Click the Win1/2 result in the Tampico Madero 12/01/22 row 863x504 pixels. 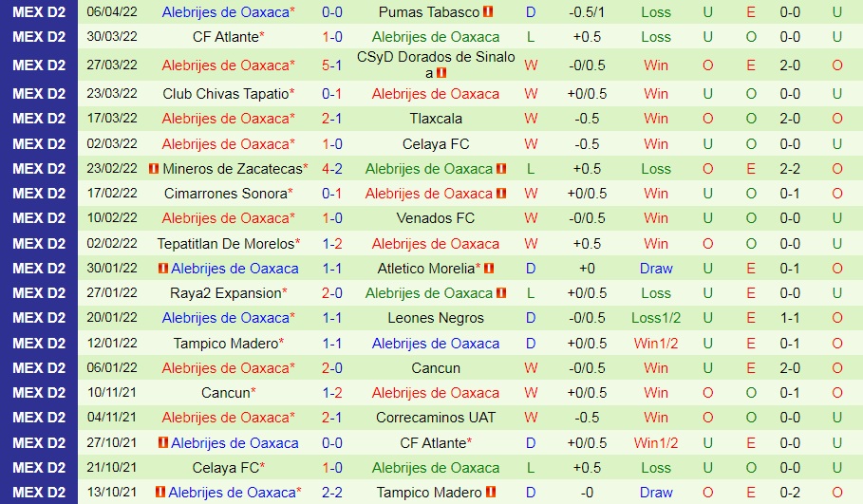(x=656, y=343)
